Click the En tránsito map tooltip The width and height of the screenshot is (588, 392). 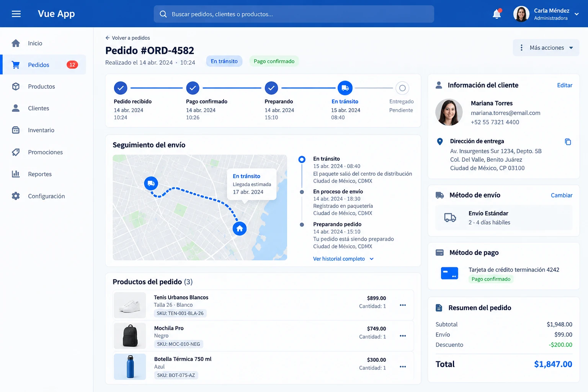tap(252, 184)
